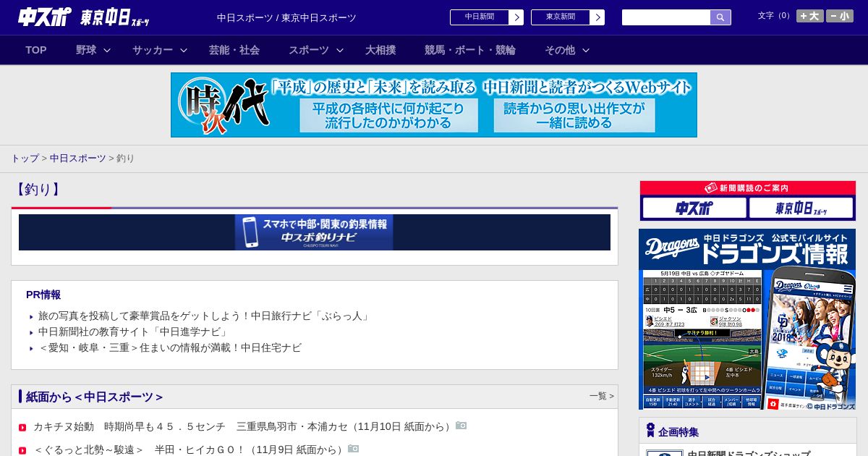Click arrow beside 東京新聞 button
Image resolution: width=868 pixels, height=456 pixels.
point(597,17)
